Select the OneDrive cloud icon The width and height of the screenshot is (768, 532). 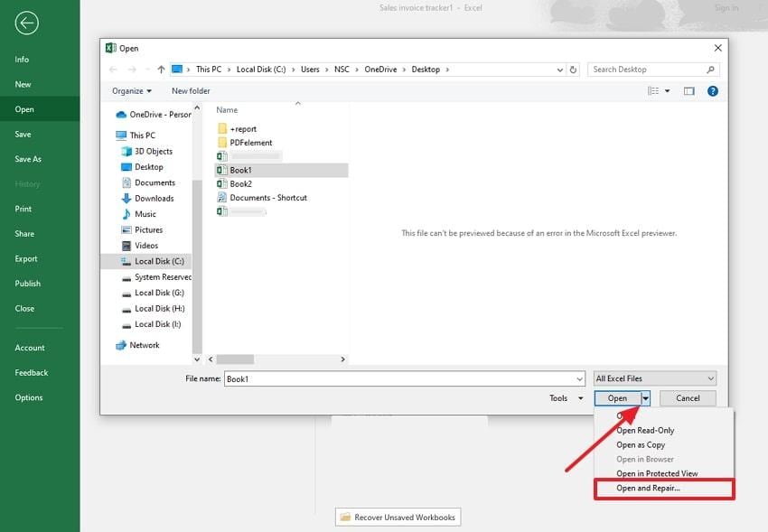click(121, 115)
